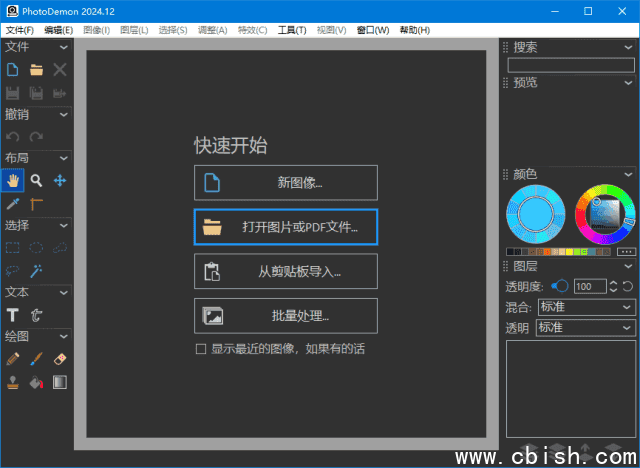The image size is (640, 468).
Task: Select the Gradient tool
Action: pyautogui.click(x=60, y=382)
